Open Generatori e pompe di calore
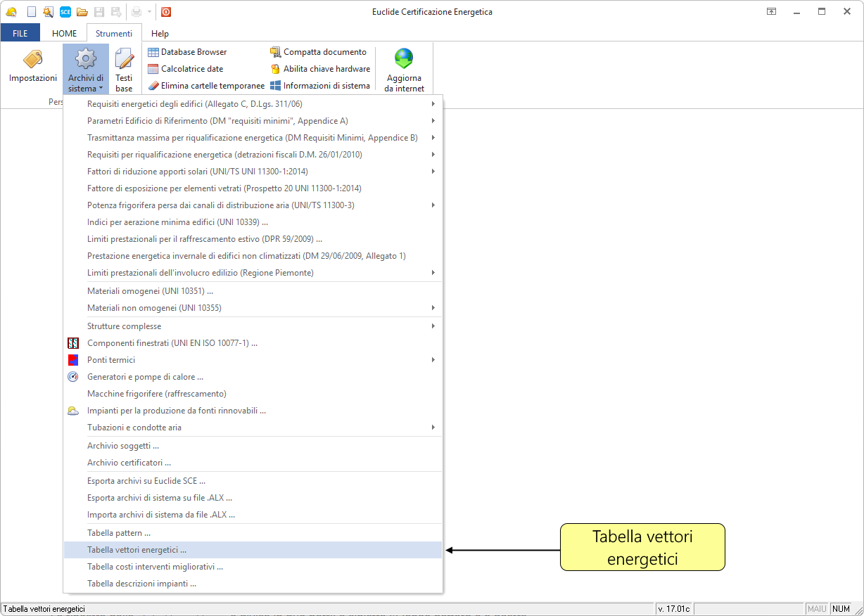 click(x=145, y=377)
